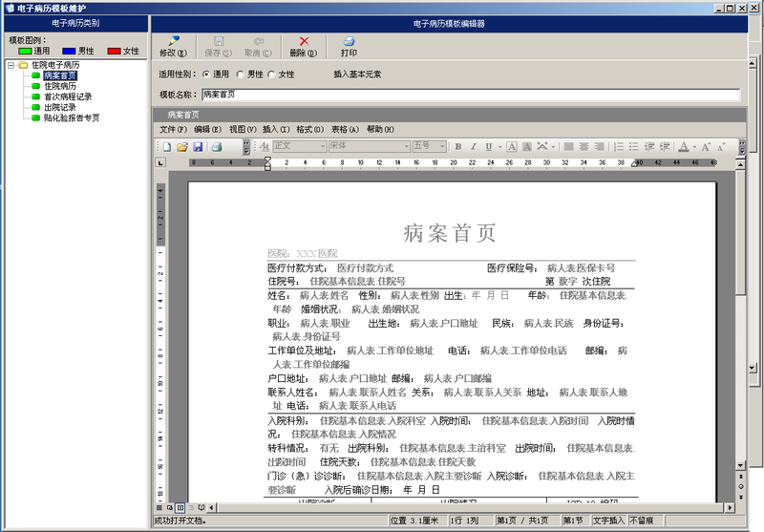Click the character border A icon
The image size is (764, 532).
point(512,146)
